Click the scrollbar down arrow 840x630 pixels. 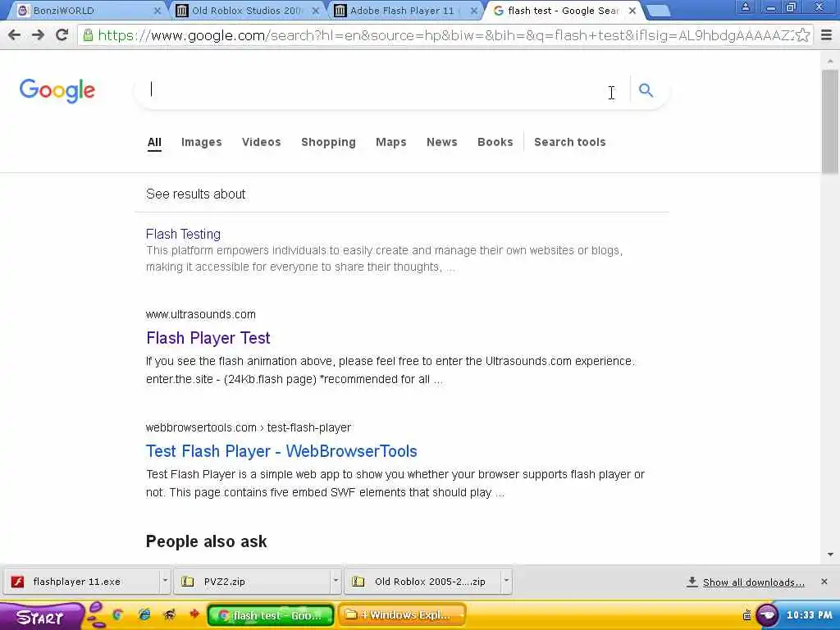coord(830,555)
